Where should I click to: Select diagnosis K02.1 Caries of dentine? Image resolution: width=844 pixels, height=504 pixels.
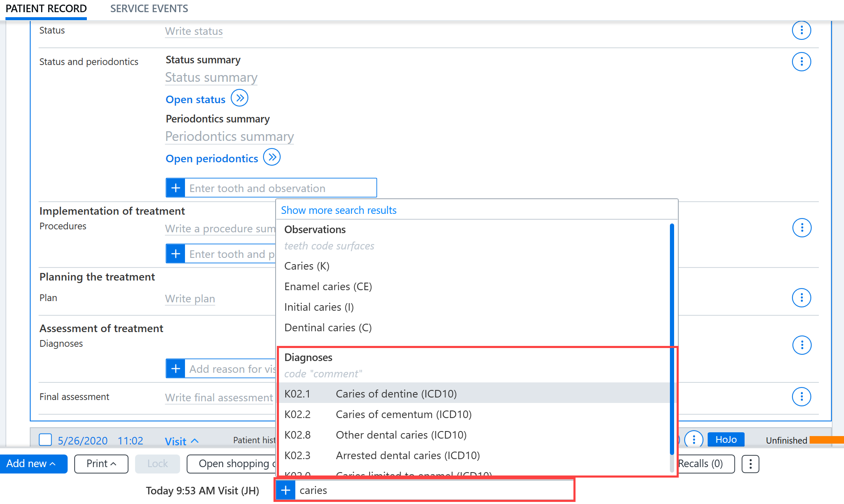pos(473,393)
